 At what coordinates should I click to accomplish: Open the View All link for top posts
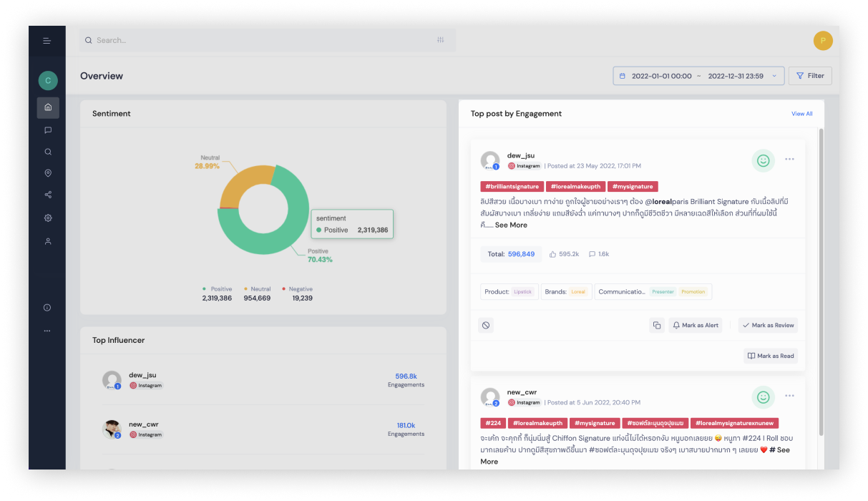pyautogui.click(x=801, y=114)
